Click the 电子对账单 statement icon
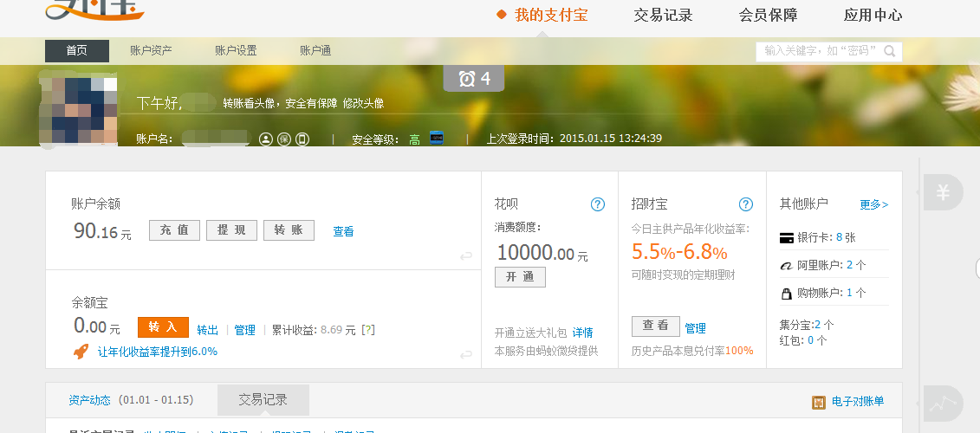The height and width of the screenshot is (433, 980). (x=819, y=403)
